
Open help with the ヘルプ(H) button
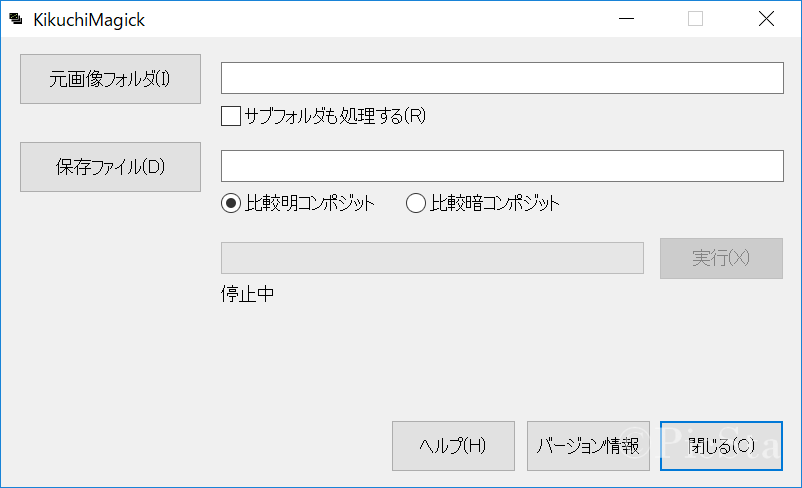(x=453, y=446)
